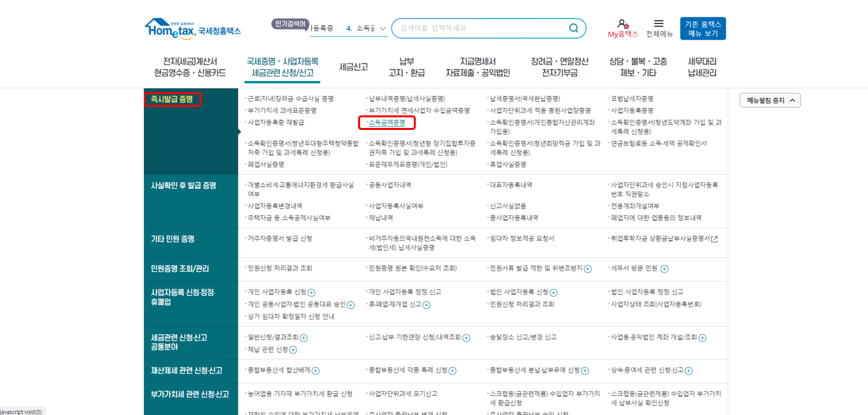868x415 pixels.
Task: Open 부가가치세 과세표준증명 link
Action: 282,111
